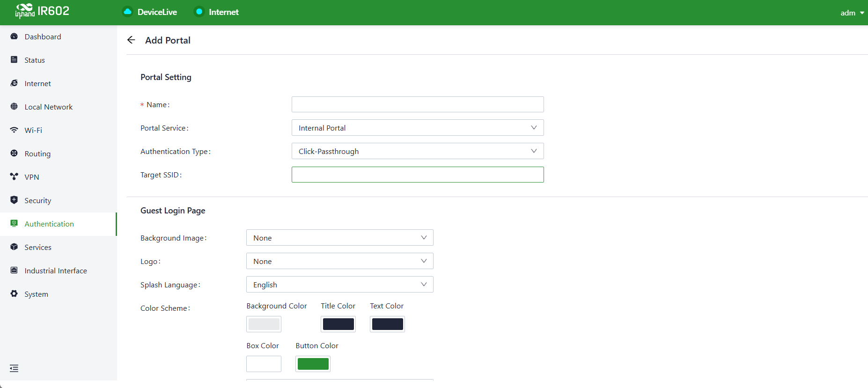Open the Background Image dropdown
This screenshot has width=868, height=388.
(340, 238)
